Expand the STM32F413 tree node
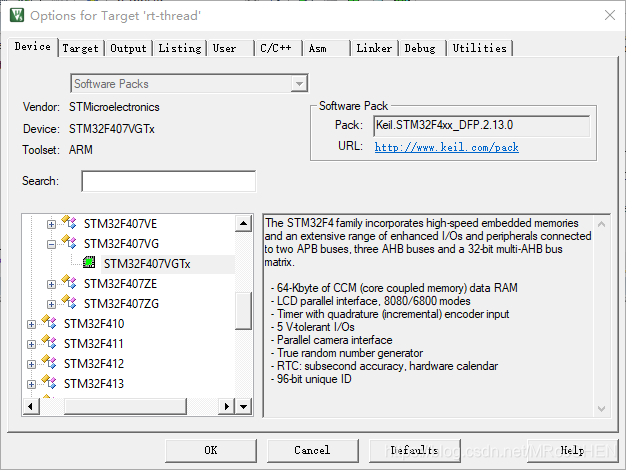This screenshot has width=626, height=470. click(x=31, y=384)
